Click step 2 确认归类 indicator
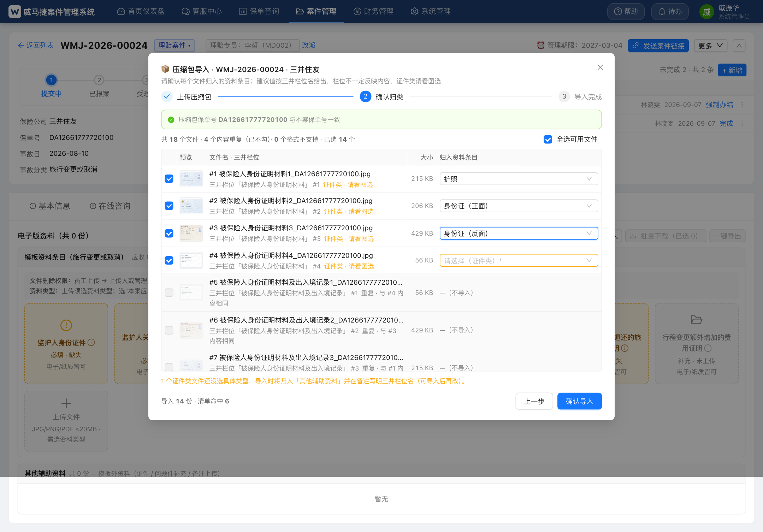This screenshot has height=532, width=763. click(365, 97)
